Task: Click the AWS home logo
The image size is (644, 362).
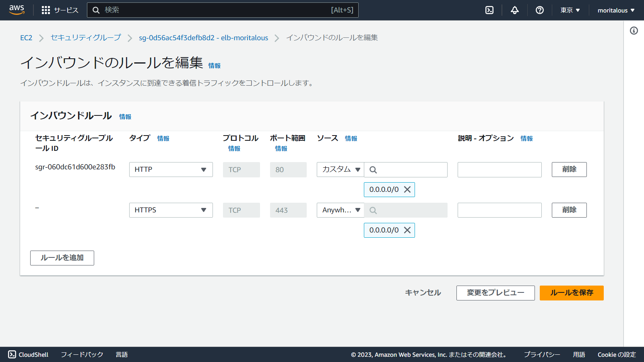Action: (x=16, y=10)
